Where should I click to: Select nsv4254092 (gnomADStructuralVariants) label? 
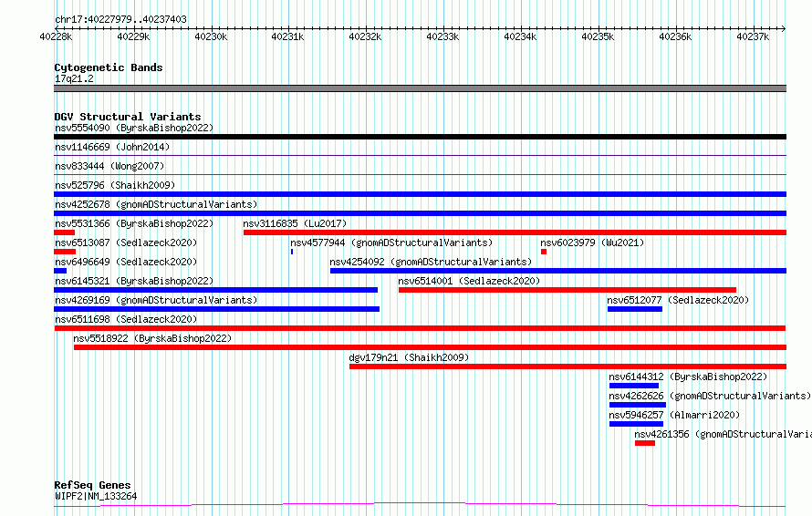pos(431,262)
